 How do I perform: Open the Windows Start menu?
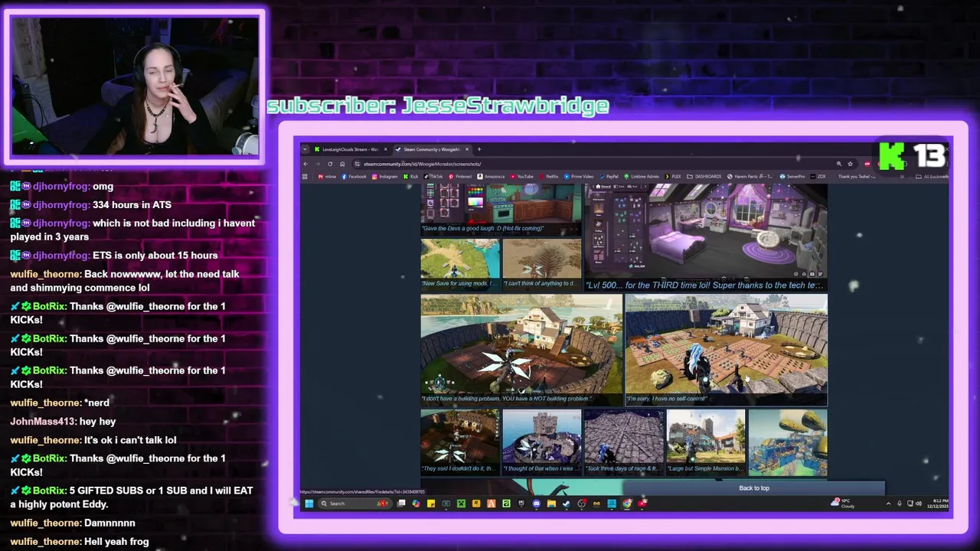click(309, 504)
